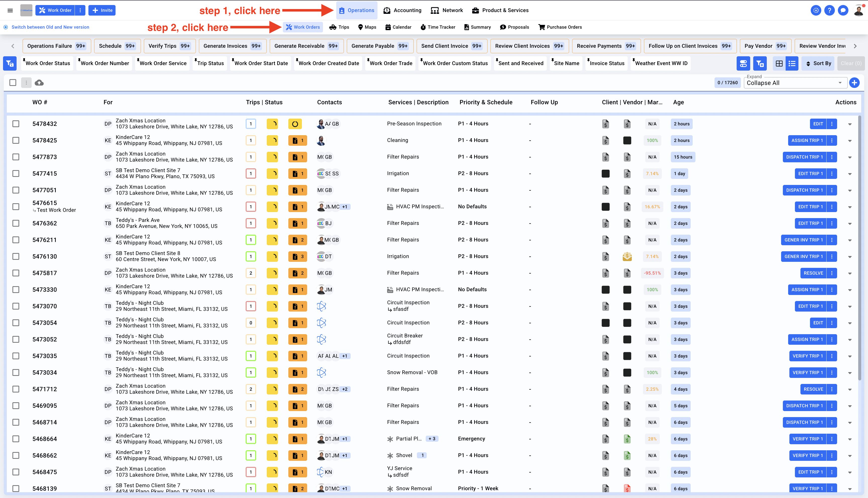The height and width of the screenshot is (498, 868).
Task: Open the help question mark icon
Action: coord(829,10)
